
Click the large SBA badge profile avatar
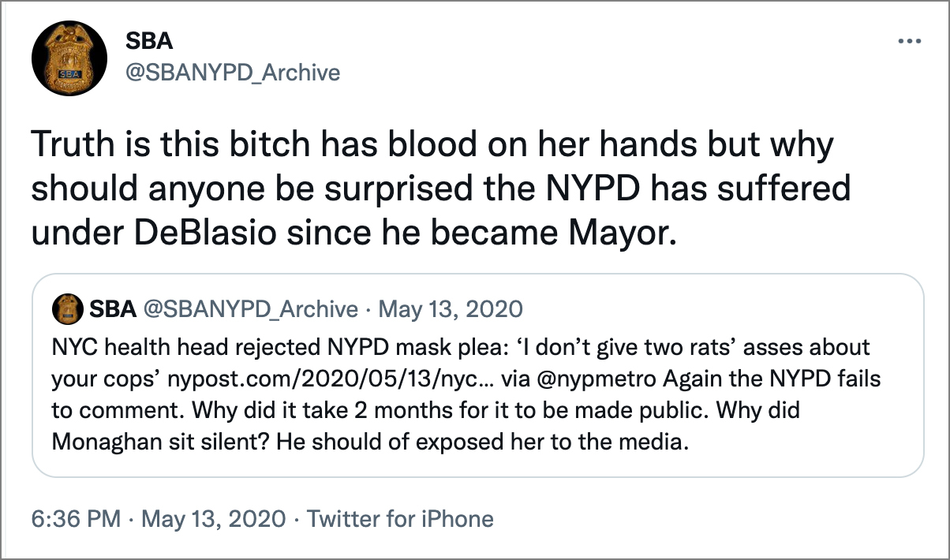pyautogui.click(x=63, y=65)
